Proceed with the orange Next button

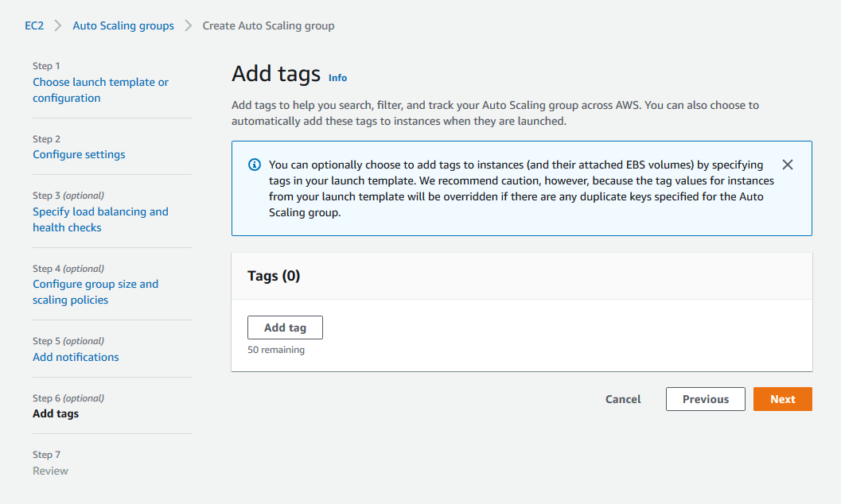point(783,399)
